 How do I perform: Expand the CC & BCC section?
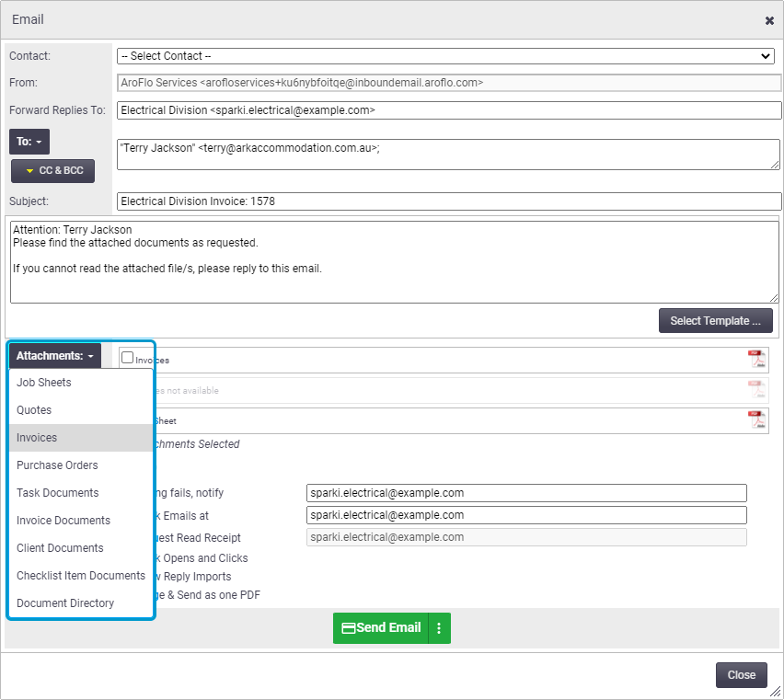point(53,171)
